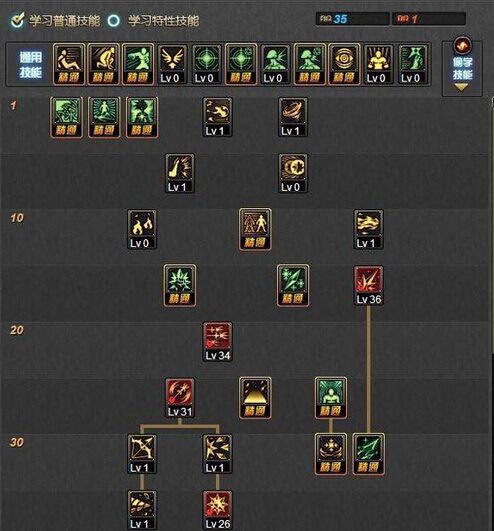
Task: Select the Lv 36 red burst skill icon
Action: pos(368,285)
